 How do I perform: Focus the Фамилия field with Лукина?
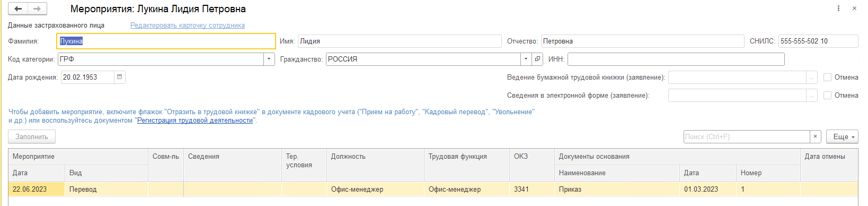coord(166,41)
